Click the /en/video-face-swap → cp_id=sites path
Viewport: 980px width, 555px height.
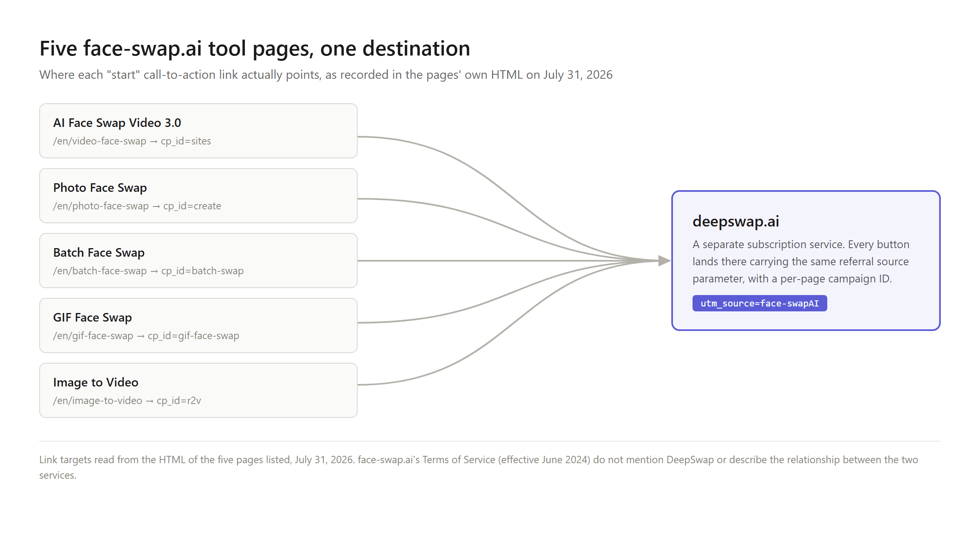[132, 141]
